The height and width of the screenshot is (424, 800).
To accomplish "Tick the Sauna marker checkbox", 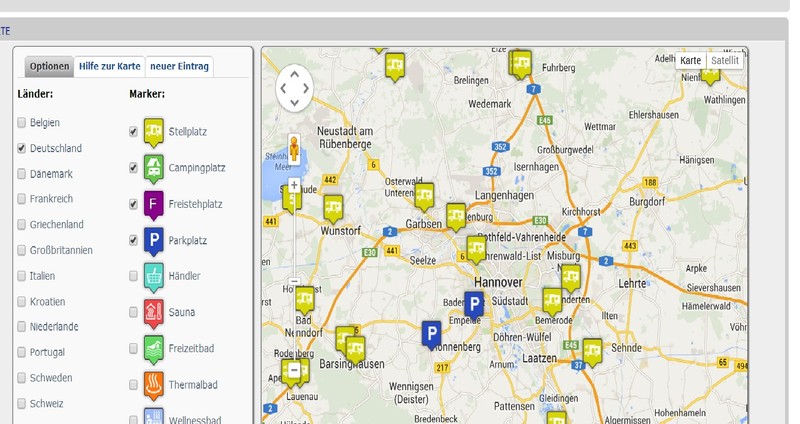I will (133, 312).
